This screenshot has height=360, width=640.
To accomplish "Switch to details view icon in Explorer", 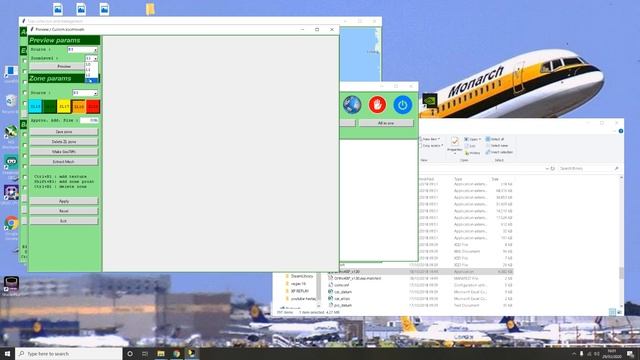I will (x=612, y=312).
